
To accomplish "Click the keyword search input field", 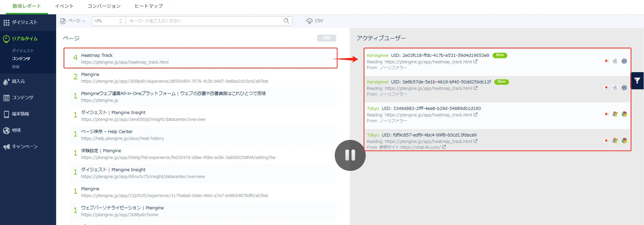I will click(x=204, y=21).
